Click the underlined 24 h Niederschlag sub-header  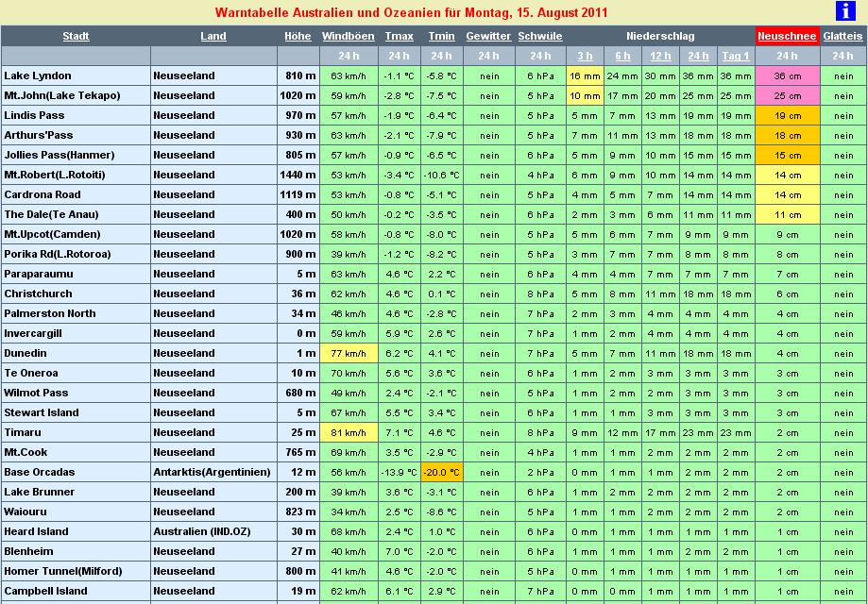(698, 56)
